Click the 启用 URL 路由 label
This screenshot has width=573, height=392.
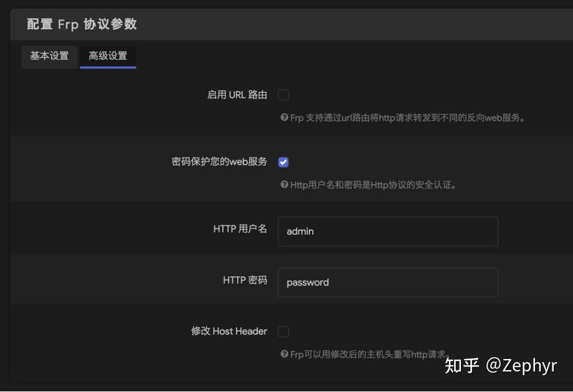point(237,95)
